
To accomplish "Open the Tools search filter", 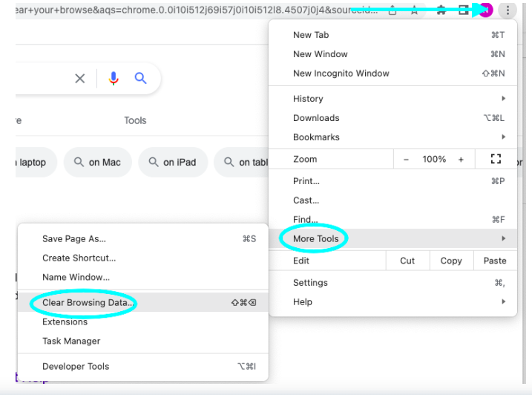I will 135,120.
